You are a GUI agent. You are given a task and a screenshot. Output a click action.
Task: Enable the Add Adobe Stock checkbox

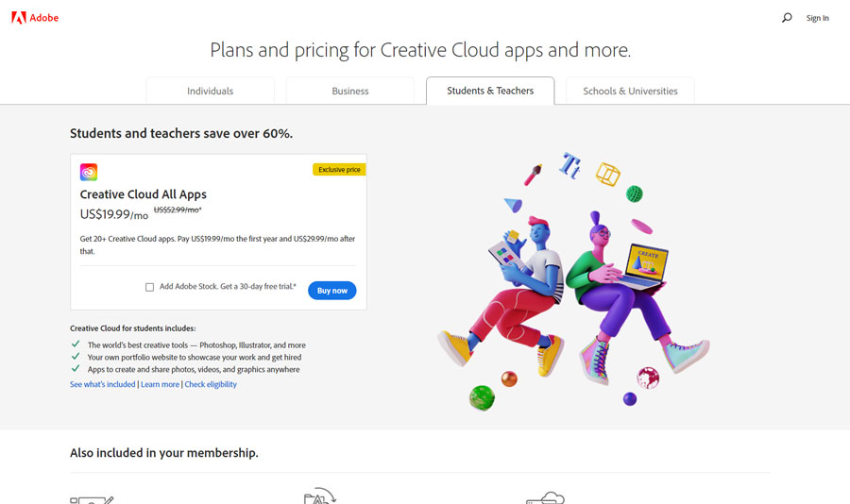click(150, 287)
